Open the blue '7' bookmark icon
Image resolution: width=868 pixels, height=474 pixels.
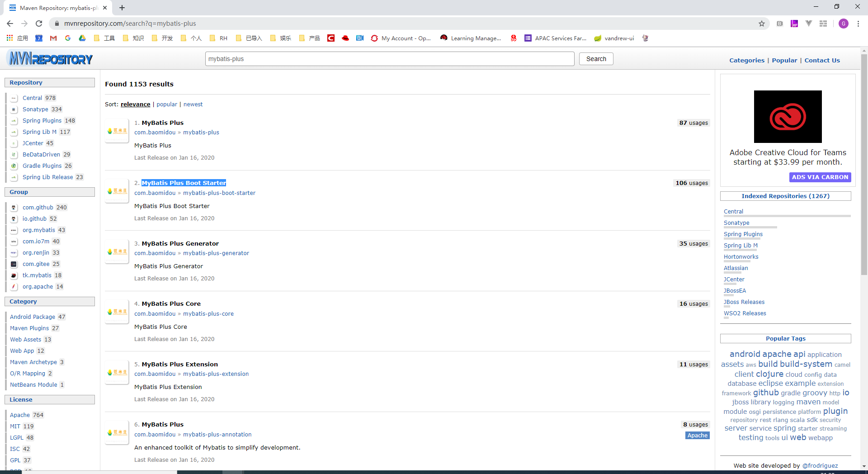(x=39, y=38)
